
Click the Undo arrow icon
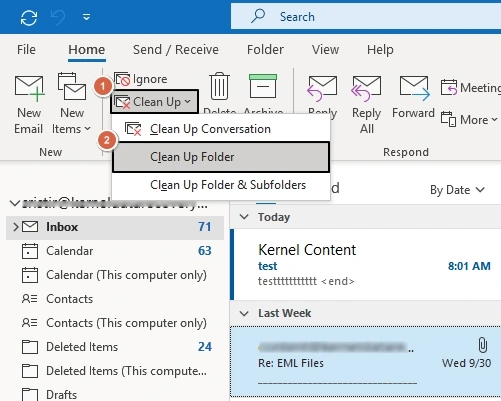point(58,17)
